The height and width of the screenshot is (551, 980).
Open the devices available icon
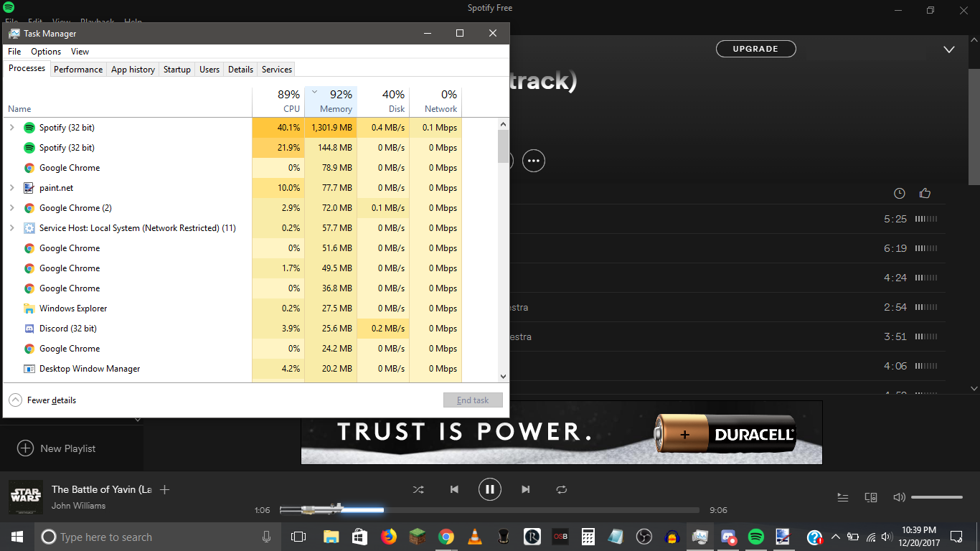tap(871, 497)
